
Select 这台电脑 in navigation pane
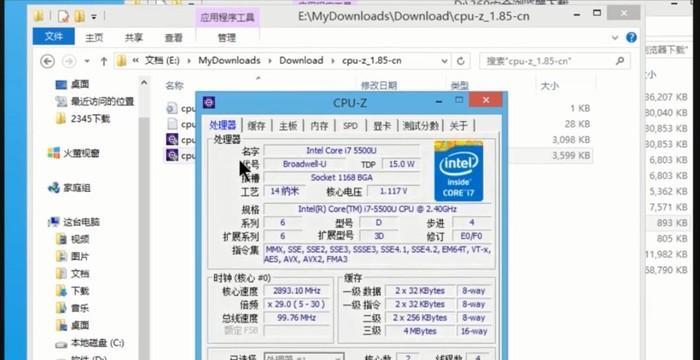(74, 222)
